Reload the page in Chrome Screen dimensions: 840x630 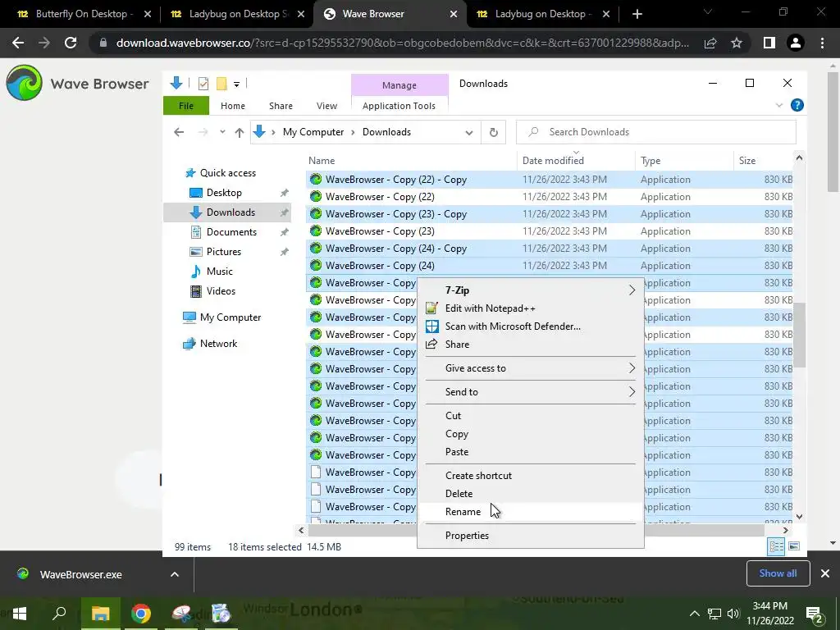(x=71, y=43)
